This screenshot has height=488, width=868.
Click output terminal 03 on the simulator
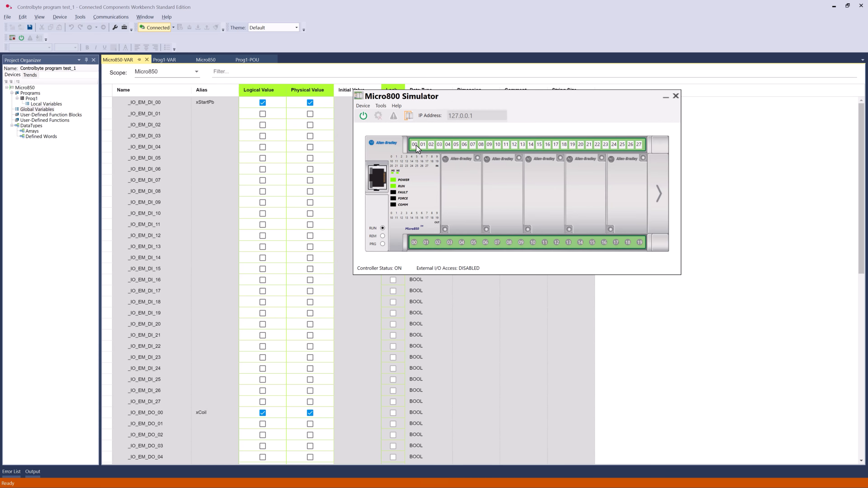click(450, 242)
